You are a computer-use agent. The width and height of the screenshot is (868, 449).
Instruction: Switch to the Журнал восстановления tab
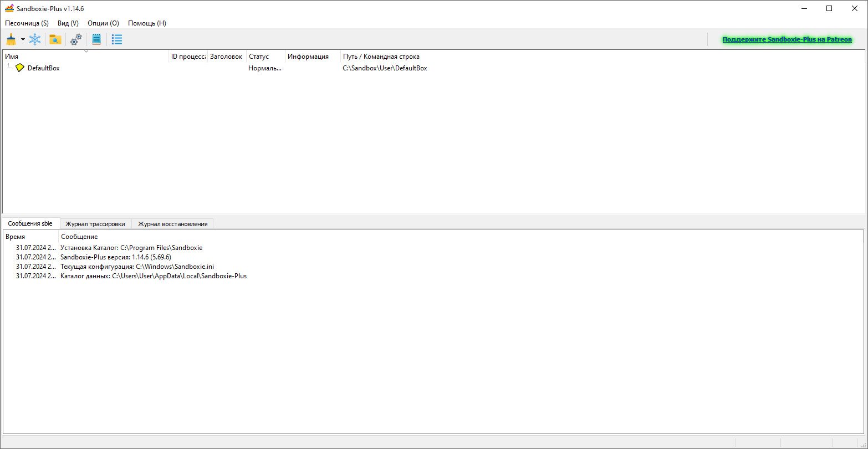click(x=172, y=224)
